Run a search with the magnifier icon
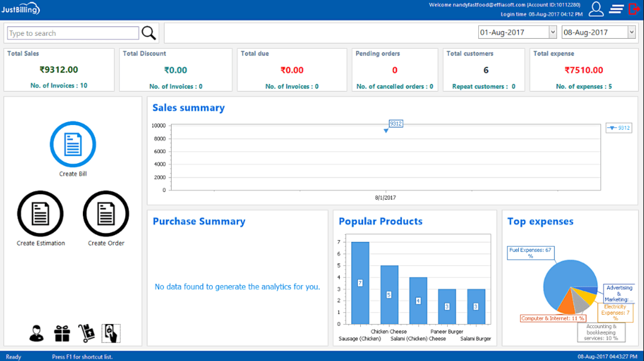 pos(148,32)
